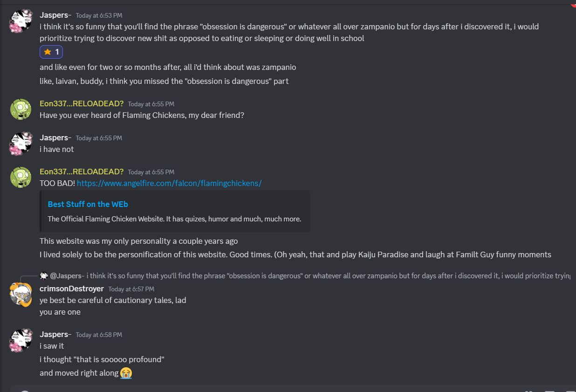Click Jaspers' avatar on the 6:53 PM message
This screenshot has height=392, width=576.
pyautogui.click(x=21, y=21)
